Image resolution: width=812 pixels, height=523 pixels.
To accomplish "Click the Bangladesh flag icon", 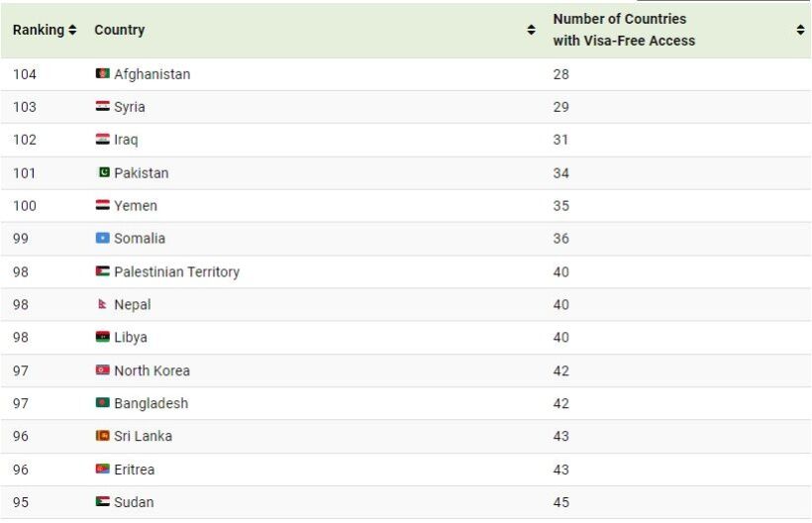I will click(102, 403).
